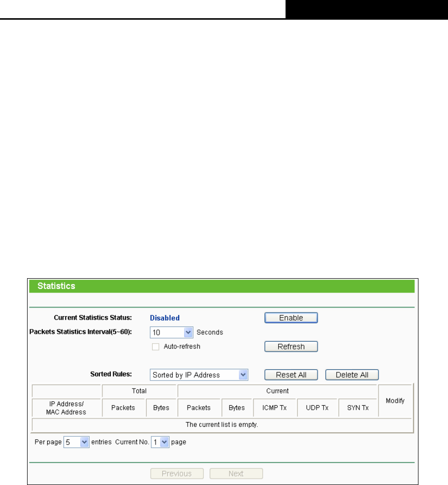Click the Refresh button
Image resolution: width=448 pixels, height=485 pixels.
click(x=291, y=347)
